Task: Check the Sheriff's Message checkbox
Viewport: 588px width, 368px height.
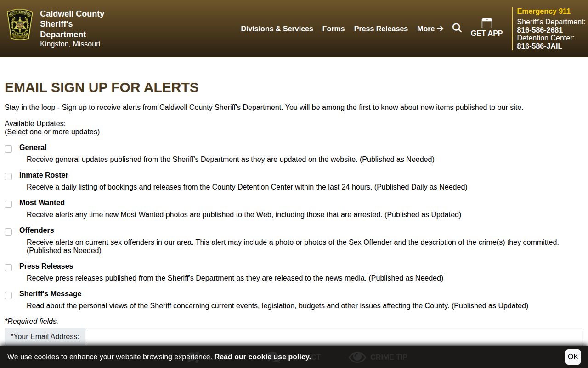Action: click(x=8, y=295)
